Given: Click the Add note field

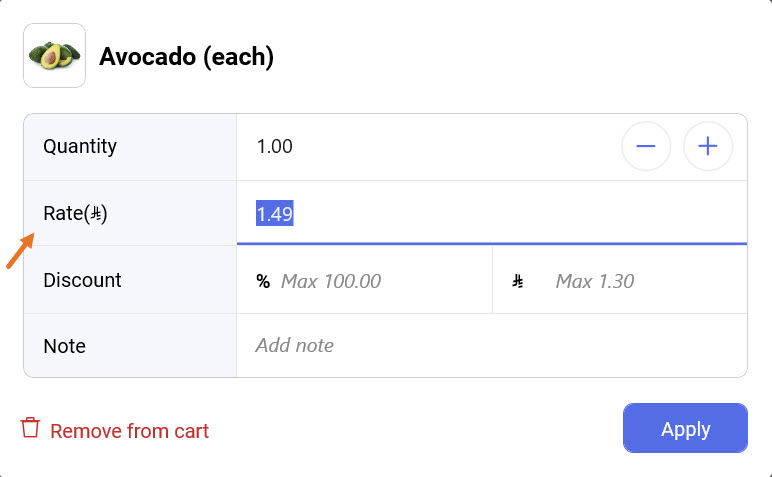Looking at the screenshot, I should coord(490,346).
